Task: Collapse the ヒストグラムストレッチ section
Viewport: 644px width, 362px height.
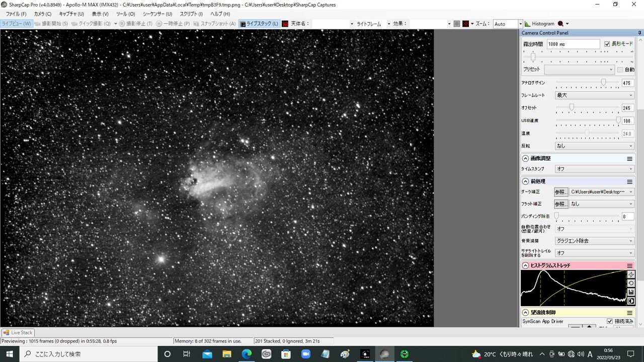Action: point(525,265)
